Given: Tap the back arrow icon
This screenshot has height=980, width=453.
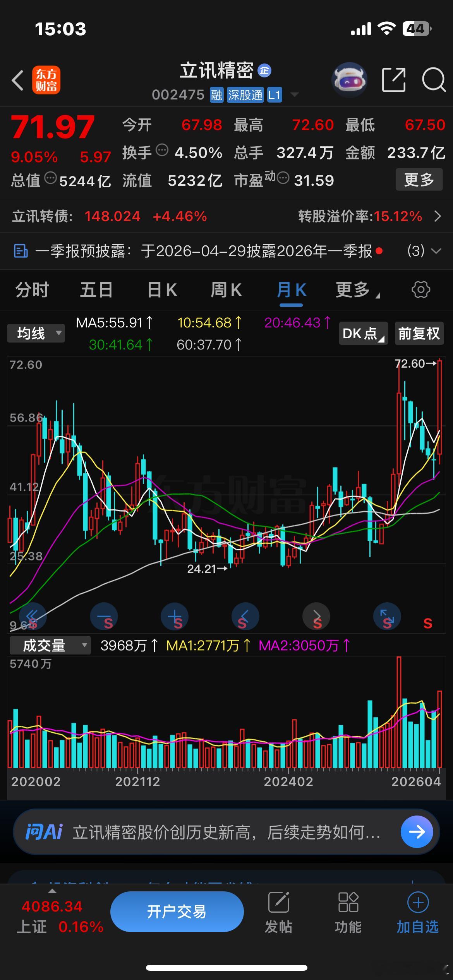Looking at the screenshot, I should click(x=17, y=81).
